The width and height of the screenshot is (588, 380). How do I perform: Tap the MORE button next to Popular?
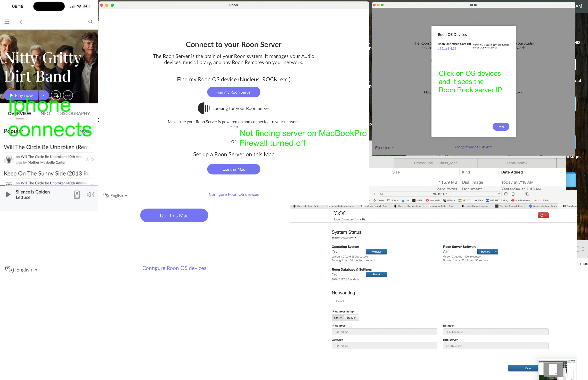point(85,131)
